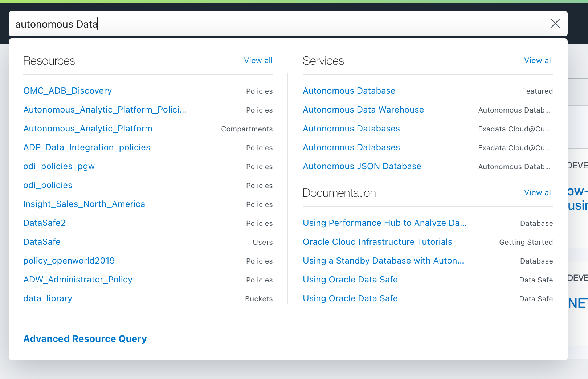Open the data_library bucket
588x379 pixels.
(x=48, y=298)
